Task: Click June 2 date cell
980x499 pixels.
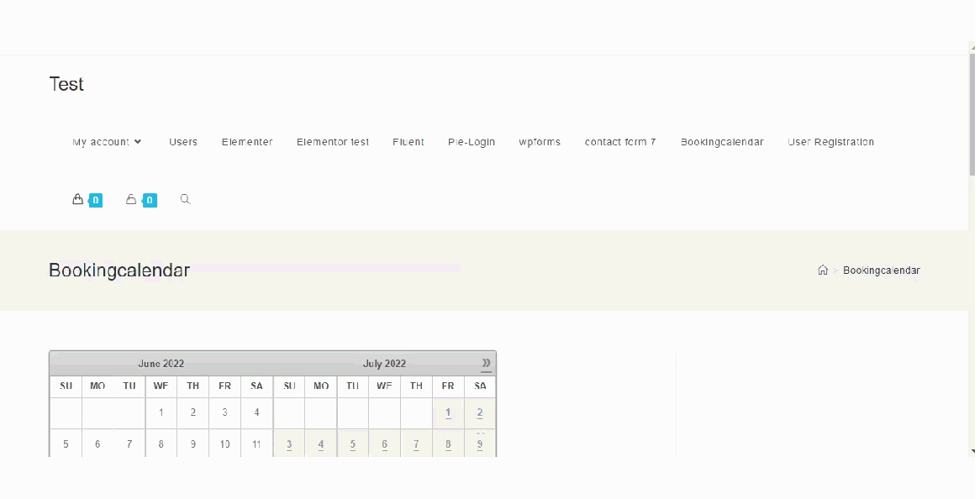Action: click(193, 412)
